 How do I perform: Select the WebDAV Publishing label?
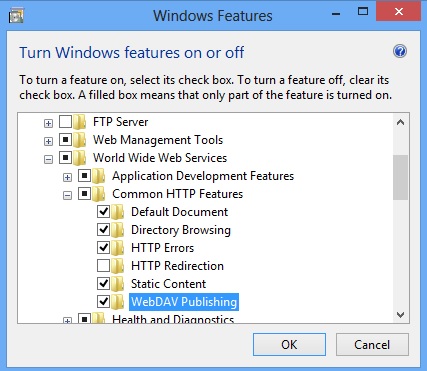pyautogui.click(x=184, y=302)
